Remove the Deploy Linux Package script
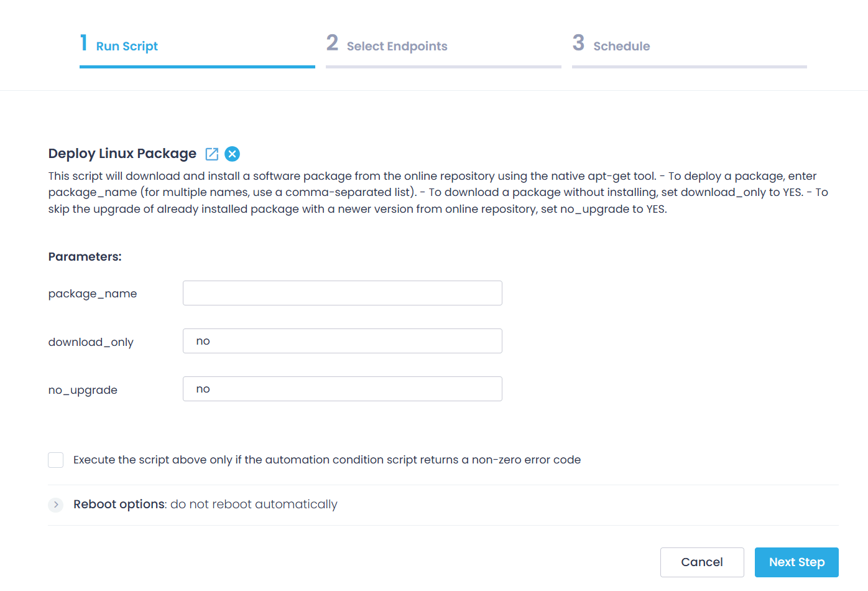The width and height of the screenshot is (868, 591). [232, 153]
